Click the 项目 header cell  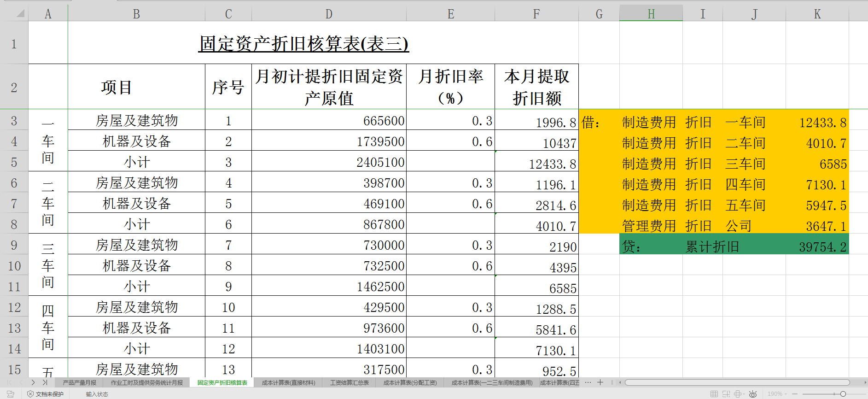(x=136, y=87)
